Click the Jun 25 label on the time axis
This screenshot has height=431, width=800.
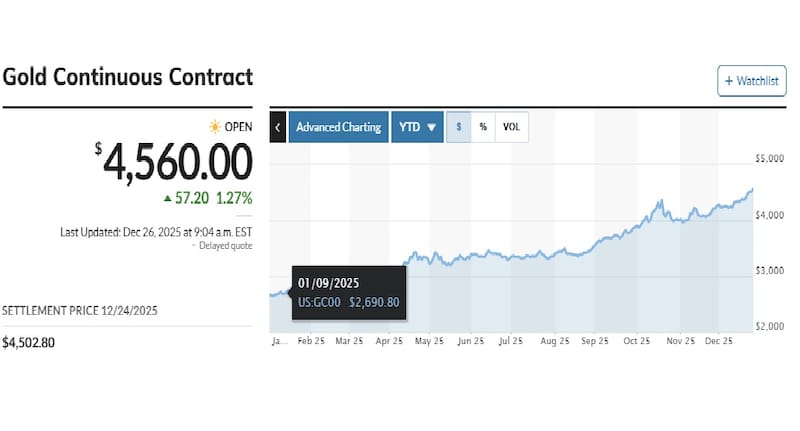(470, 341)
